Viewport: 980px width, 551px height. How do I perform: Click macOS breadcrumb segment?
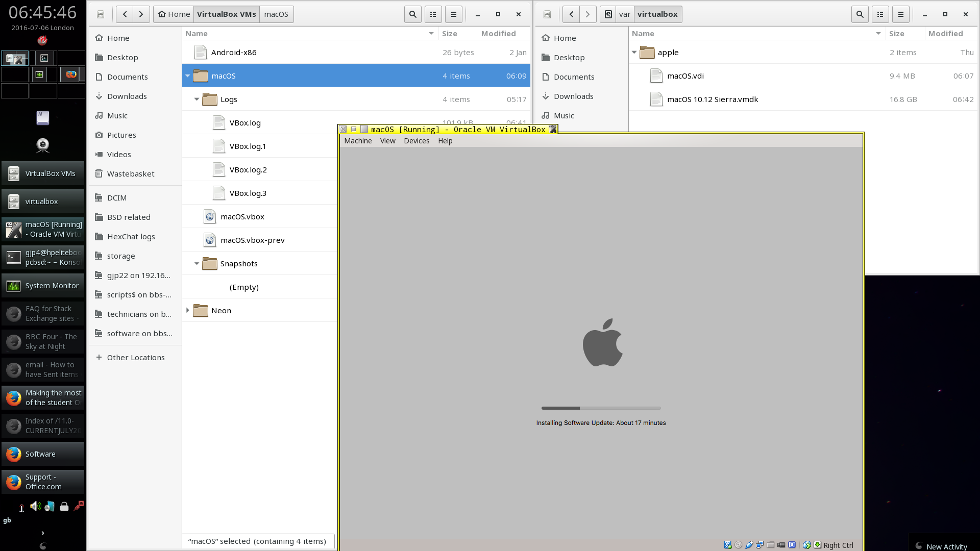[x=276, y=14]
